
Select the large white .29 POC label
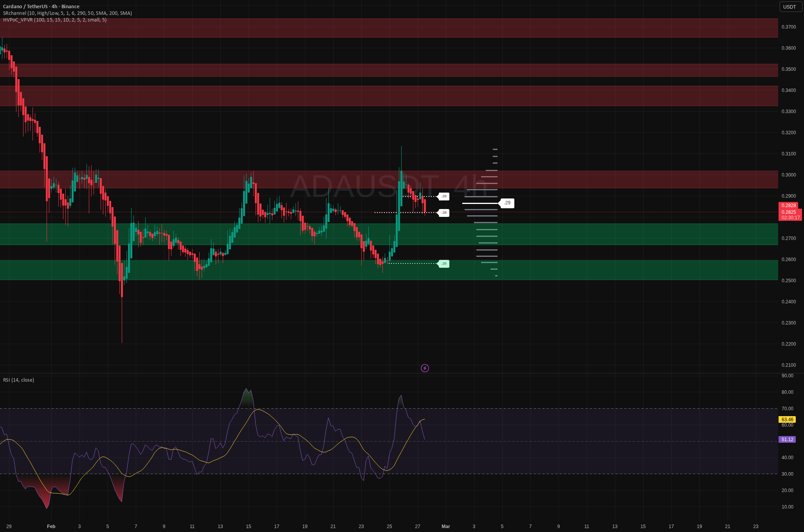[507, 203]
